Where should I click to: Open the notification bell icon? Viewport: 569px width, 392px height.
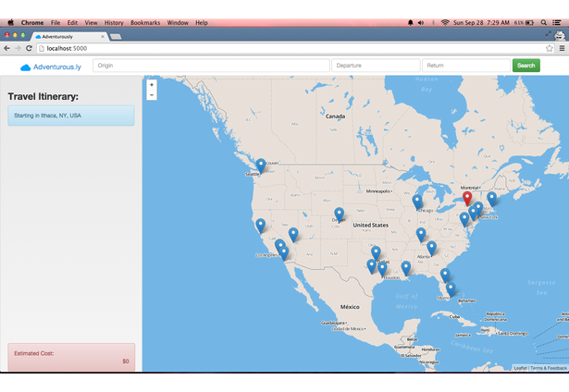pyautogui.click(x=411, y=22)
